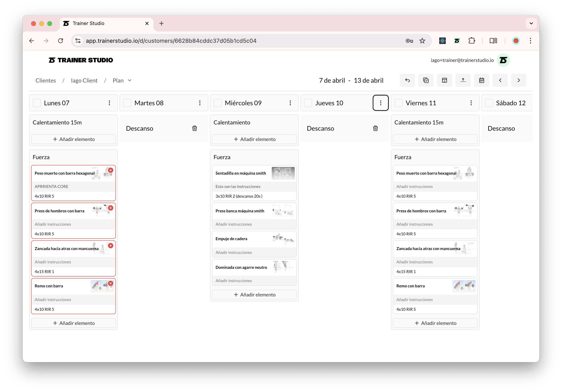Image resolution: width=562 pixels, height=392 pixels.
Task: Click the upload/publish plan icon
Action: coord(463,80)
